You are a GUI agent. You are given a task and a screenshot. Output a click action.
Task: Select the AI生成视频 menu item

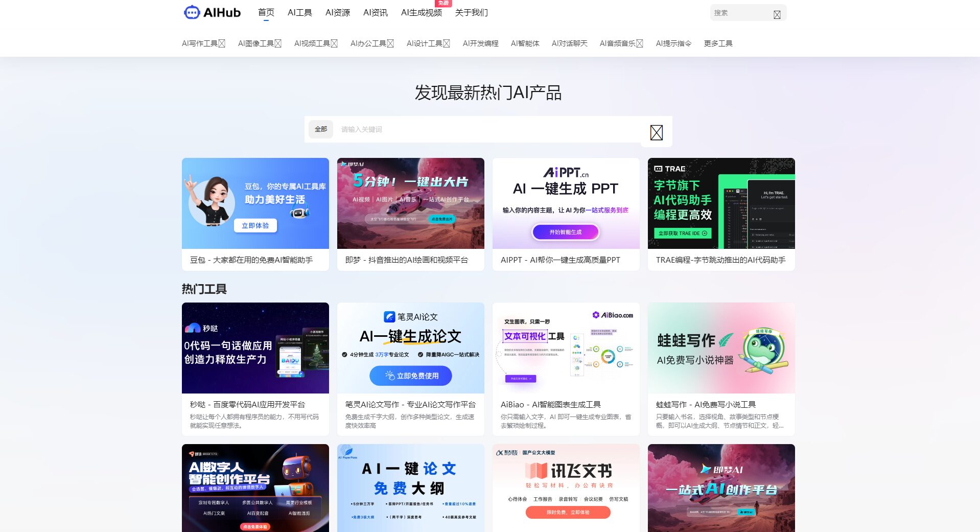click(422, 12)
